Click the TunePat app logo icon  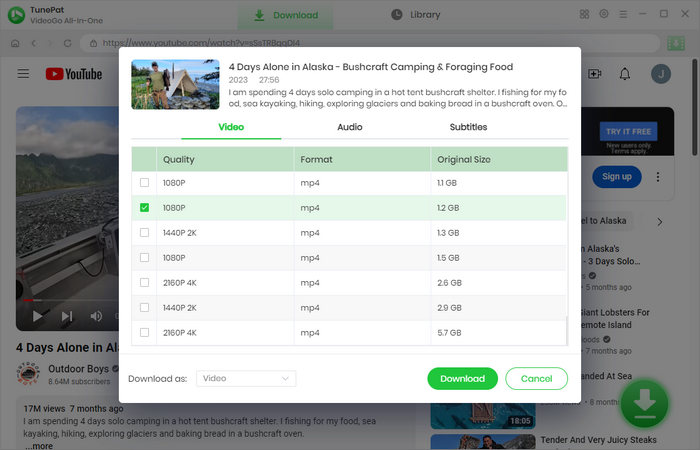click(17, 15)
